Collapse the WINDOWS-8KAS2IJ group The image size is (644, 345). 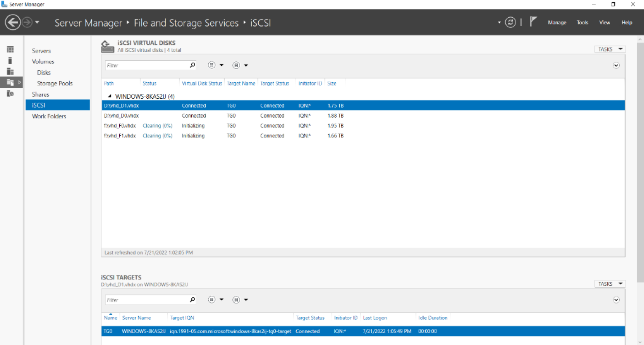[x=110, y=96]
